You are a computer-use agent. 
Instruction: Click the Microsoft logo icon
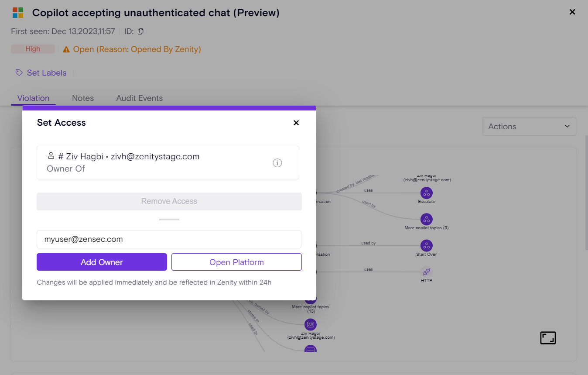(18, 13)
